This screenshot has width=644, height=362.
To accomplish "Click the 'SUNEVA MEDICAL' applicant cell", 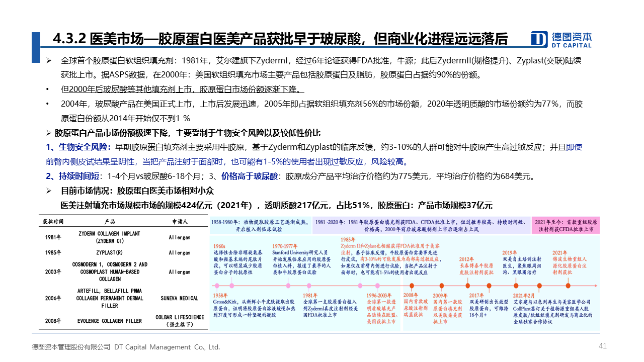I will pyautogui.click(x=180, y=298).
